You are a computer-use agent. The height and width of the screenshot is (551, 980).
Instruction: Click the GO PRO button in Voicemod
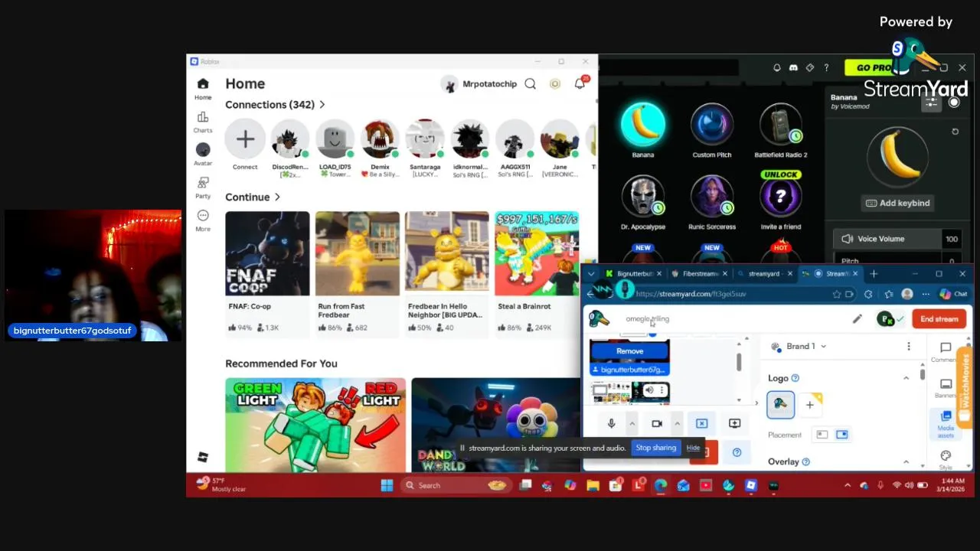(x=873, y=68)
